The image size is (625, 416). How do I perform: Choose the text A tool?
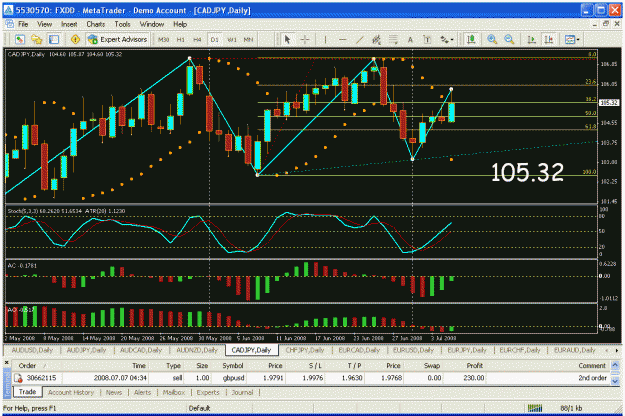(x=410, y=39)
